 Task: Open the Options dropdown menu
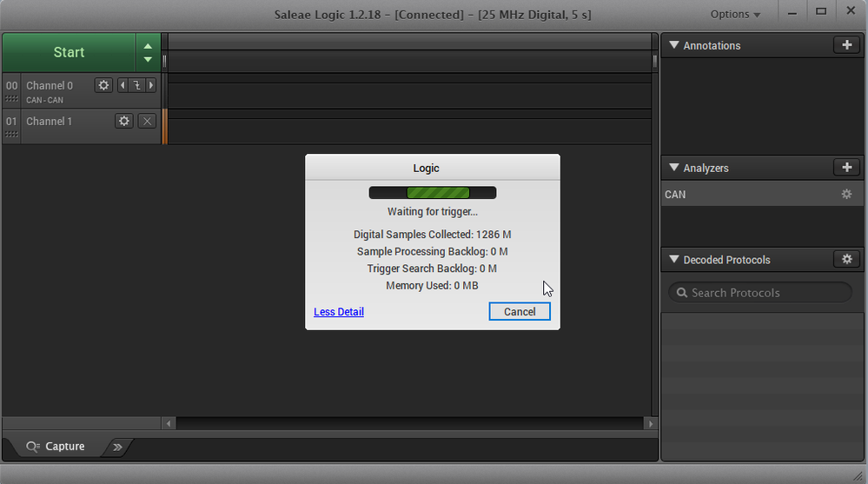tap(735, 15)
